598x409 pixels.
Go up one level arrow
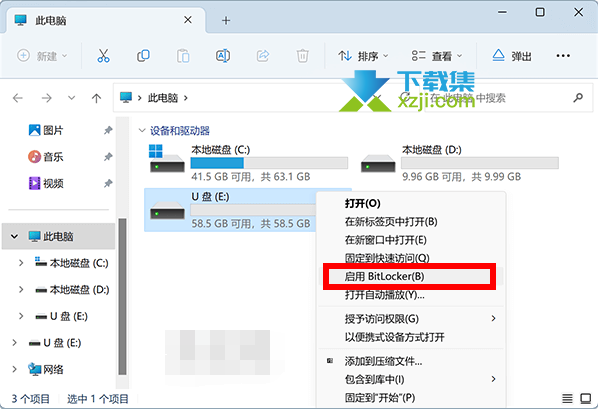[96, 98]
